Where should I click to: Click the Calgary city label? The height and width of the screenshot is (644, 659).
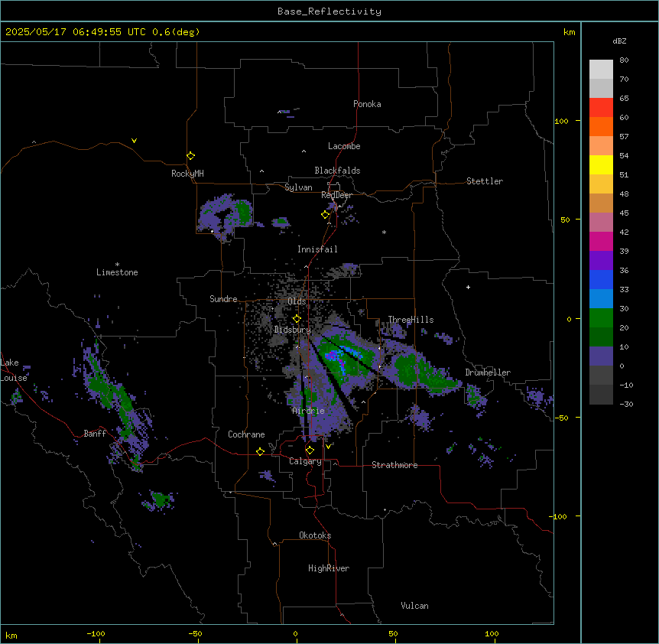point(305,461)
